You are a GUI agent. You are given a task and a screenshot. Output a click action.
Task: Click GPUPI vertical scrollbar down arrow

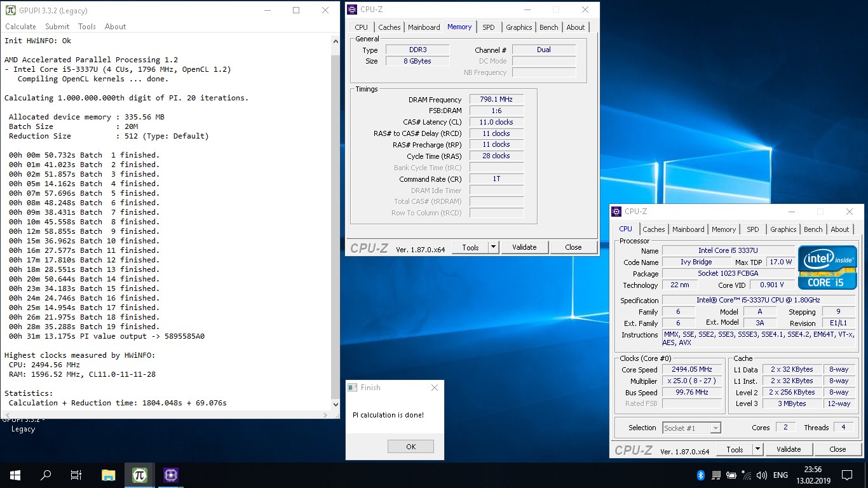click(336, 404)
